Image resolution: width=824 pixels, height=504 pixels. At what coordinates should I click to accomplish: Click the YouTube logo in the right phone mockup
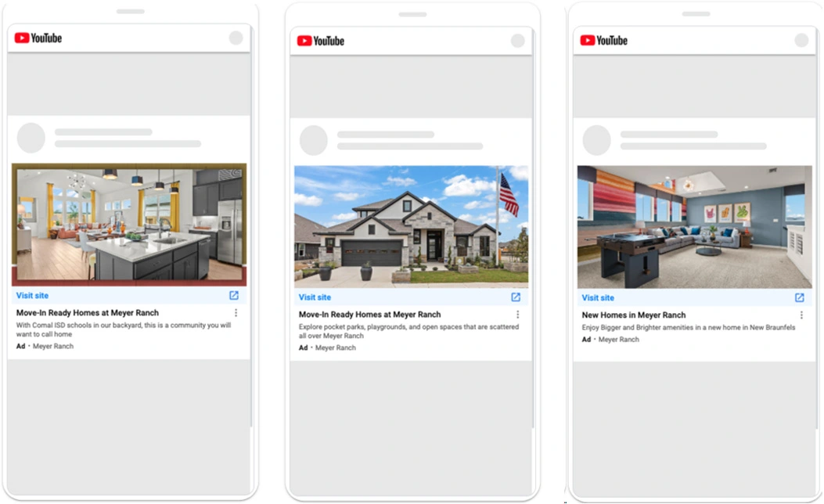(604, 41)
